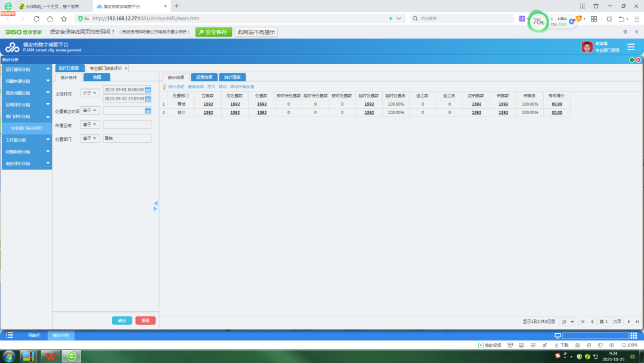Image resolution: width=644 pixels, height=363 pixels.
Task: Click the light bulb 统计说明 icon
Action: click(x=165, y=87)
